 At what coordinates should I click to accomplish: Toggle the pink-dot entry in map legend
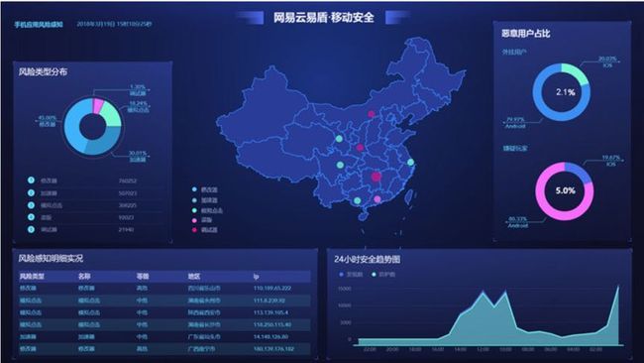[202, 220]
